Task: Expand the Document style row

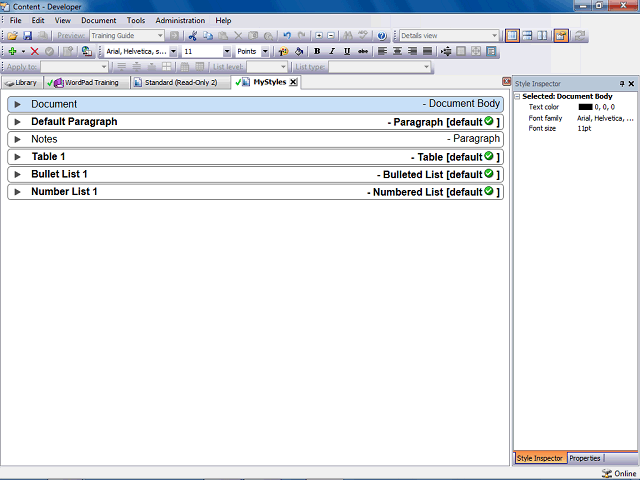Action: coord(17,104)
